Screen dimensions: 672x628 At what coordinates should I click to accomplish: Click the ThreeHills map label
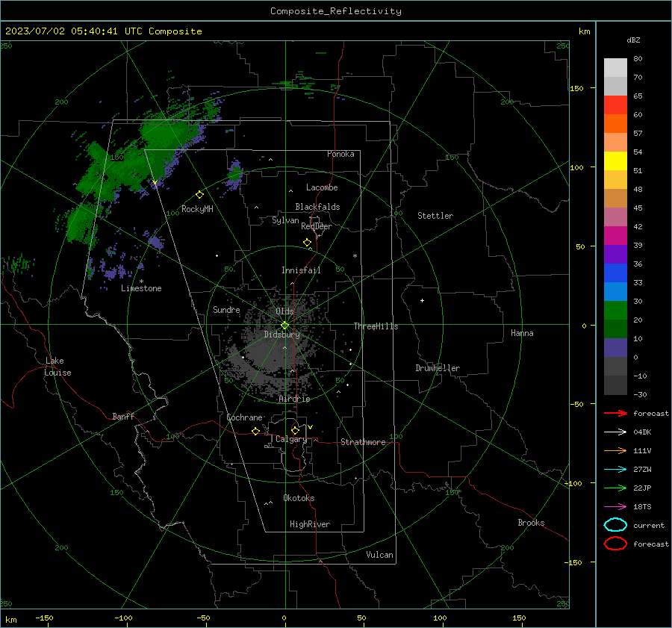pos(376,326)
